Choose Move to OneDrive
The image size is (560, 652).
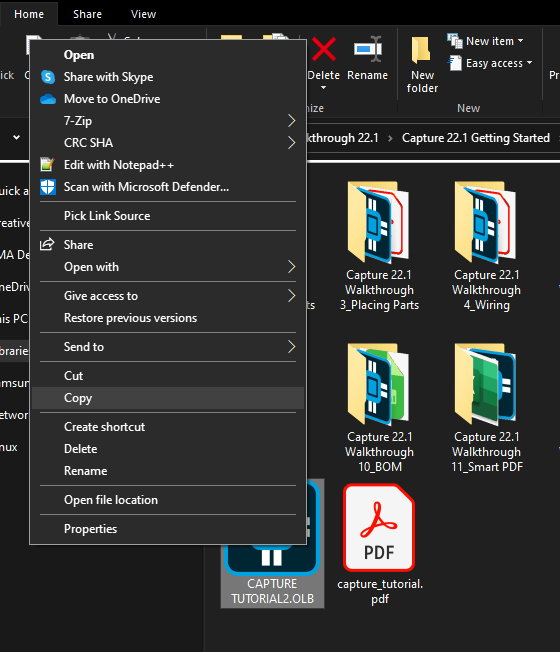[168, 99]
